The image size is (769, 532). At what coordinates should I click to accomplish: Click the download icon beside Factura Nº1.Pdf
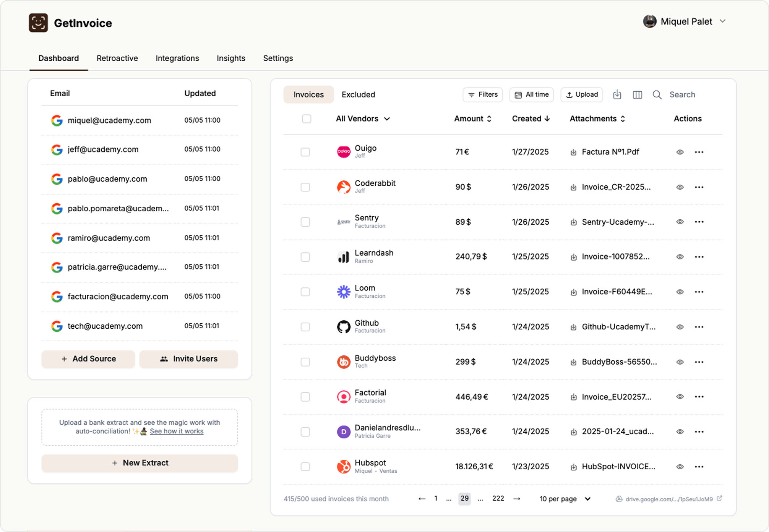coord(573,152)
